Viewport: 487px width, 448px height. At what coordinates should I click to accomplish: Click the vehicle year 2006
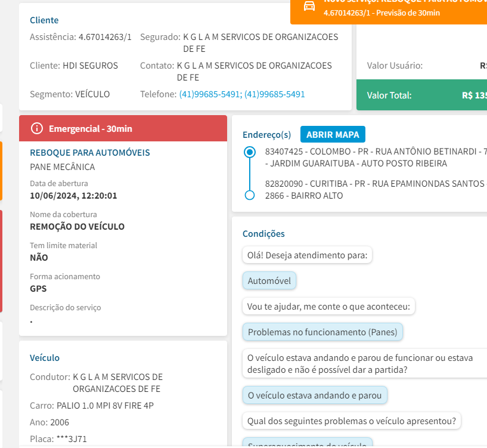point(60,422)
